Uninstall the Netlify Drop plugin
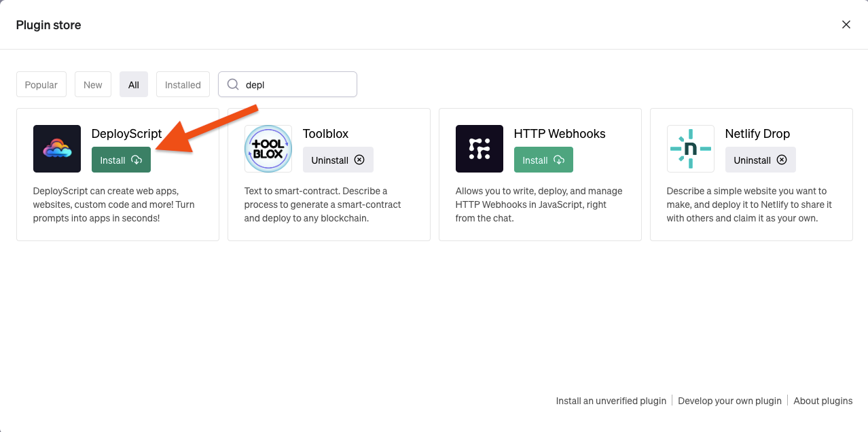The width and height of the screenshot is (868, 432). coord(760,160)
